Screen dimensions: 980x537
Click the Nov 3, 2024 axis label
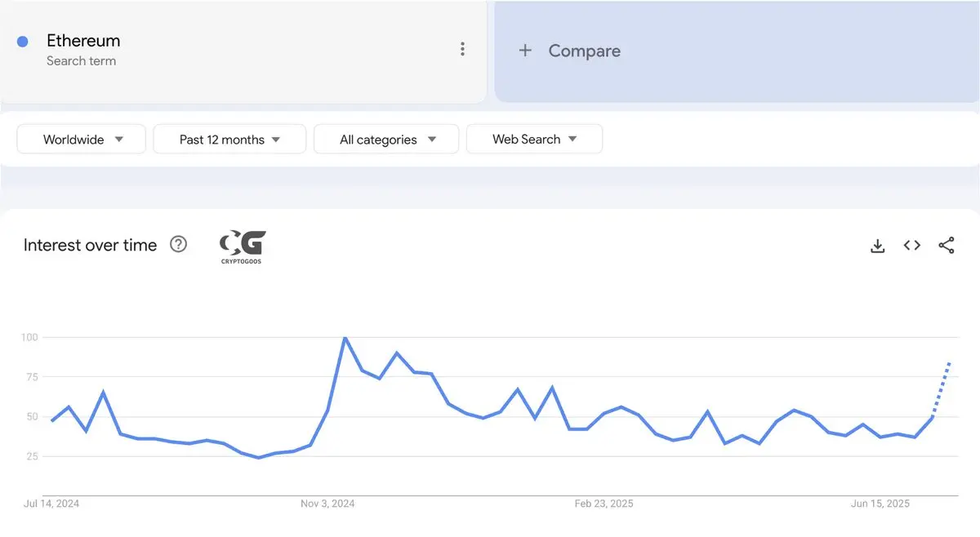pos(327,504)
